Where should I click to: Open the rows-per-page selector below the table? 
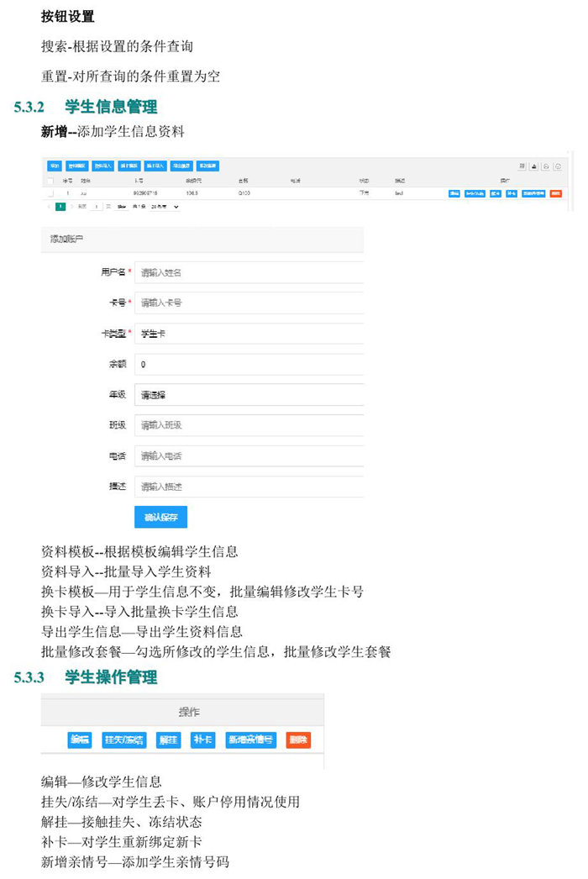(x=165, y=206)
